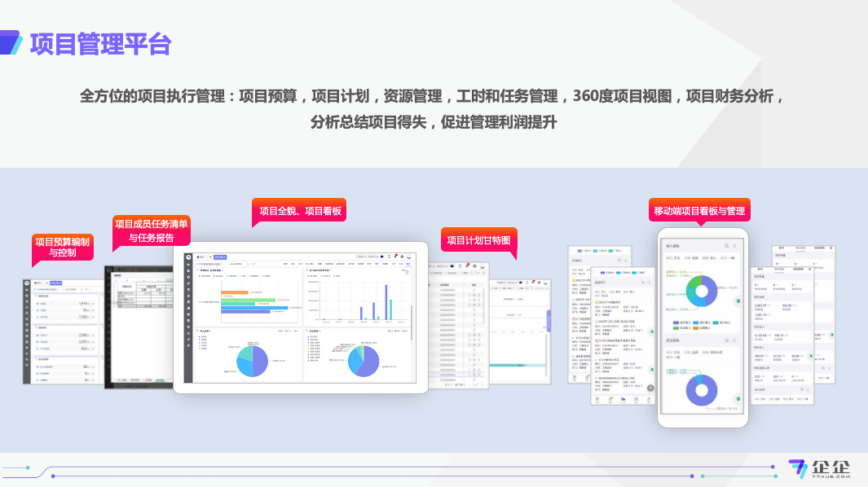
Task: Click the upper donut chart on phone
Action: tap(701, 291)
